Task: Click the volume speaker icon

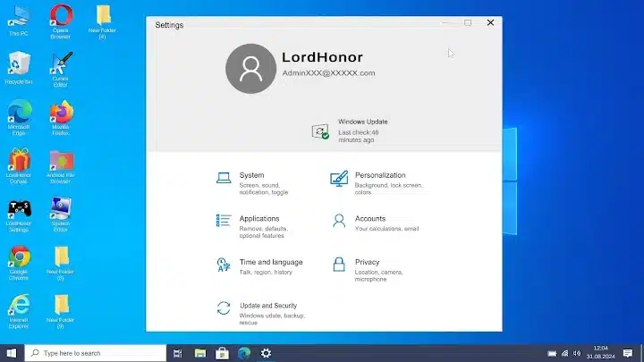Action: point(577,353)
